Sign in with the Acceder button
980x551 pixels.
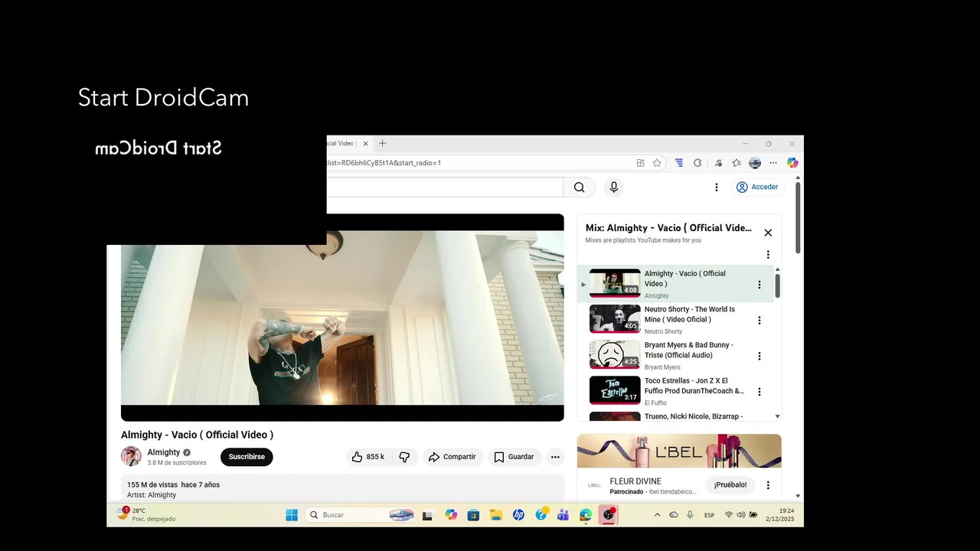tap(757, 187)
